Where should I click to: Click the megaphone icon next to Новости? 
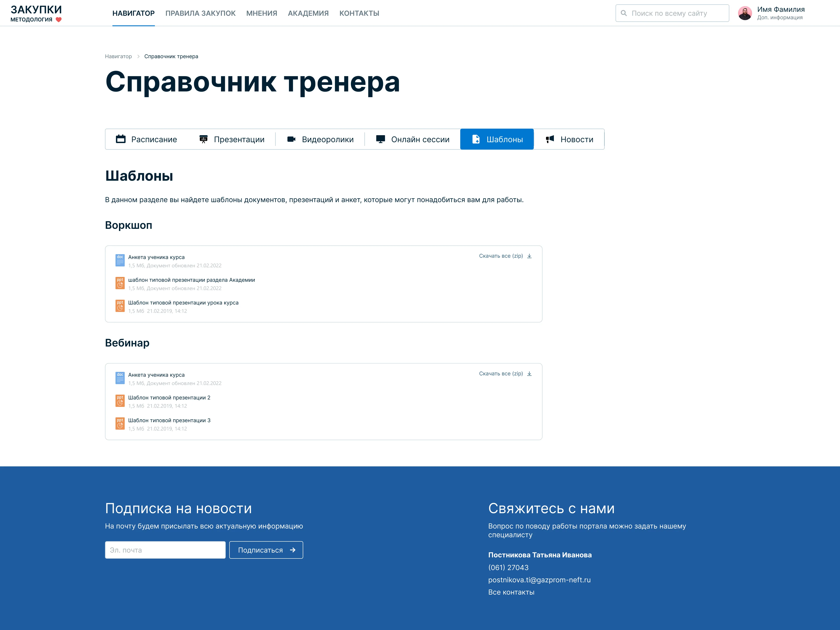549,139
